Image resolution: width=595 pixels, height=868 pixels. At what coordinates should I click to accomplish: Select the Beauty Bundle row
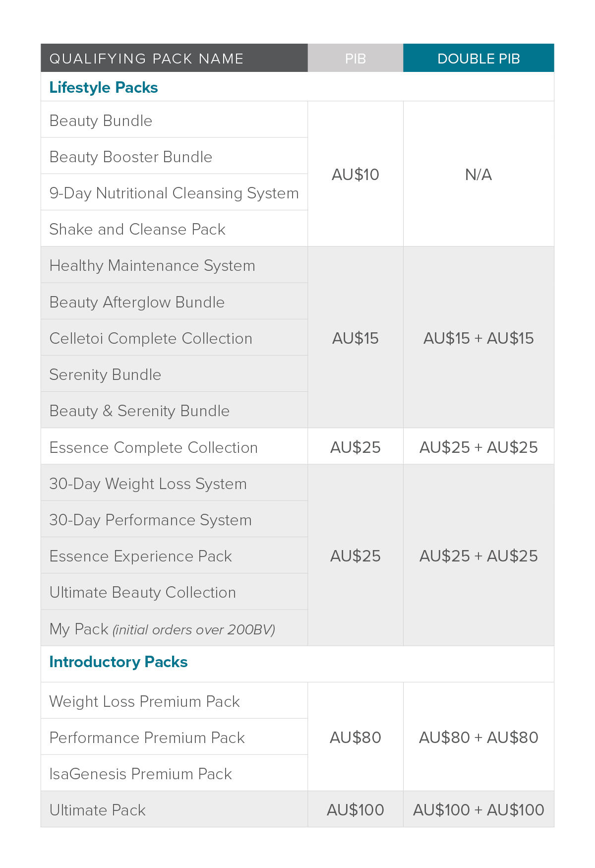coord(174,120)
